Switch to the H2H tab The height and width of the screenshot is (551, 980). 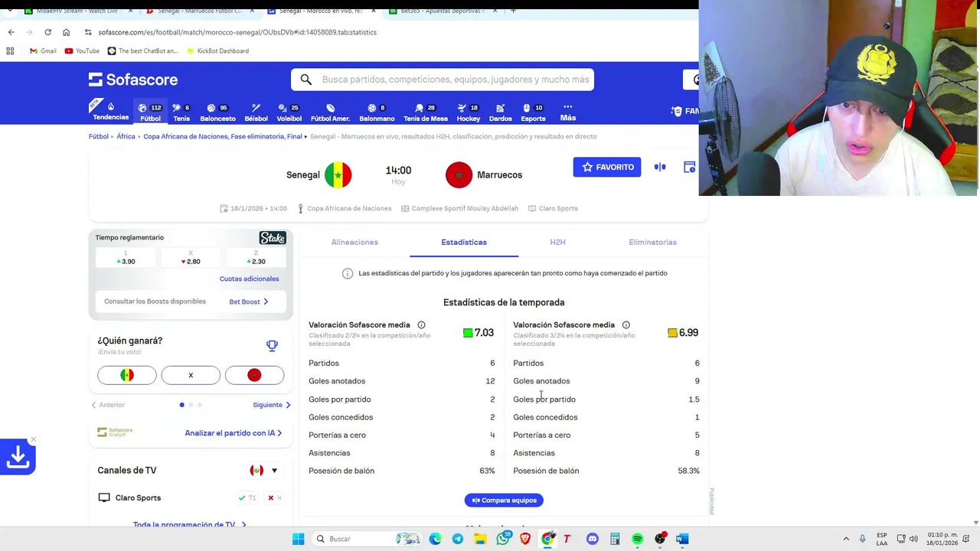pos(557,243)
